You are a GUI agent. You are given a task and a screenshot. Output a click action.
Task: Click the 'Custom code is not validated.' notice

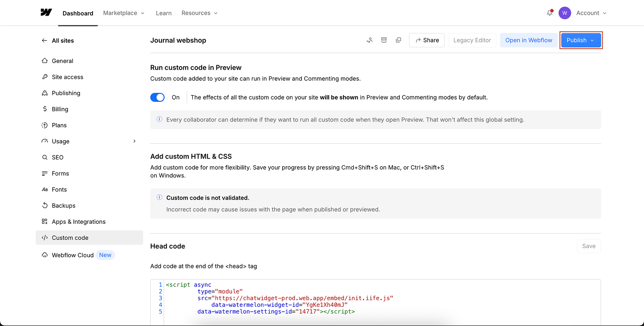pyautogui.click(x=376, y=204)
